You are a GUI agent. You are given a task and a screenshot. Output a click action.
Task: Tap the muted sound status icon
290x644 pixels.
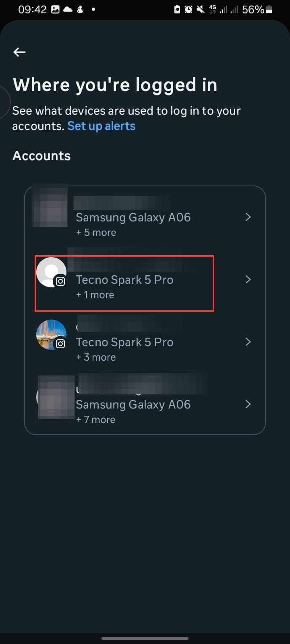tap(200, 10)
